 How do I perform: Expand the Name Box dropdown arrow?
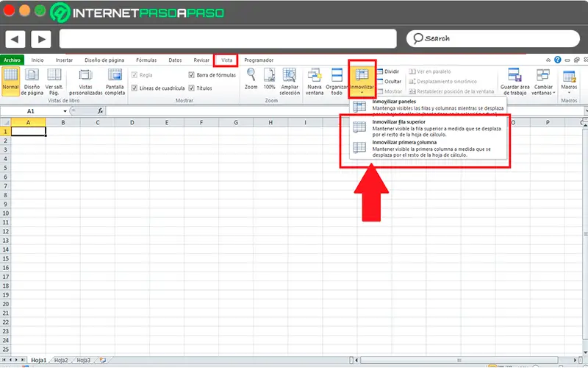65,111
